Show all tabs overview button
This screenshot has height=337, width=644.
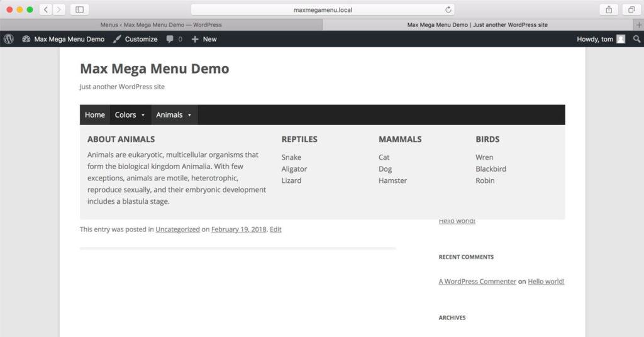point(631,9)
